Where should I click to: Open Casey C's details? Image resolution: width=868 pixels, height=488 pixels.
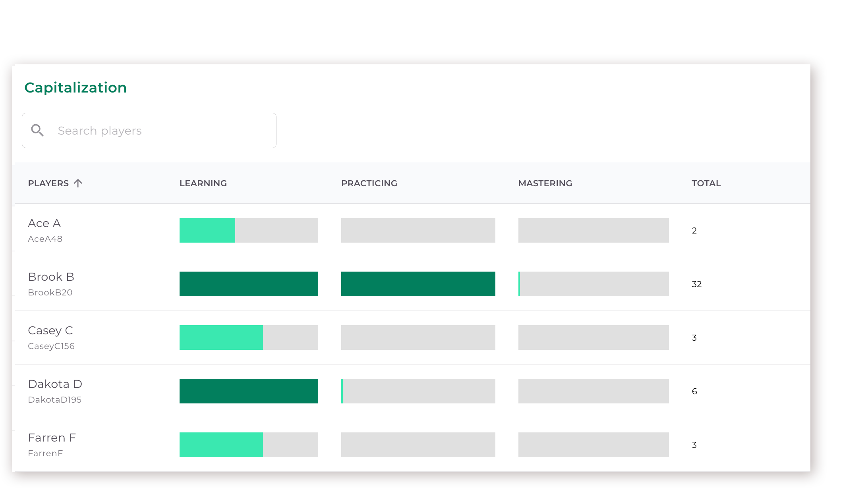coord(50,330)
